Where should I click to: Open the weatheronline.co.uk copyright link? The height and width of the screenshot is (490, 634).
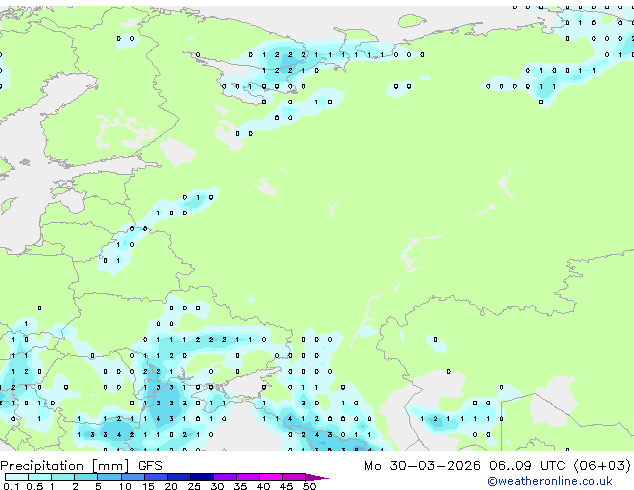click(x=550, y=481)
